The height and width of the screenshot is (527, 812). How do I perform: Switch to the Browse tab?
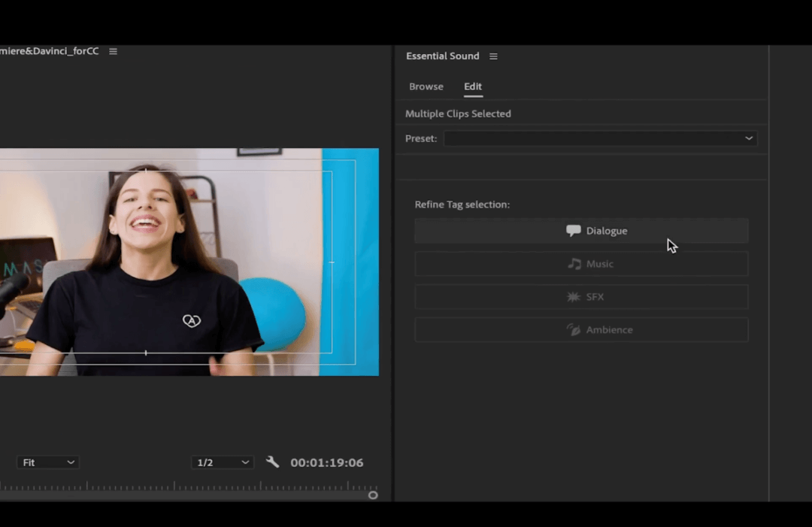click(x=426, y=86)
